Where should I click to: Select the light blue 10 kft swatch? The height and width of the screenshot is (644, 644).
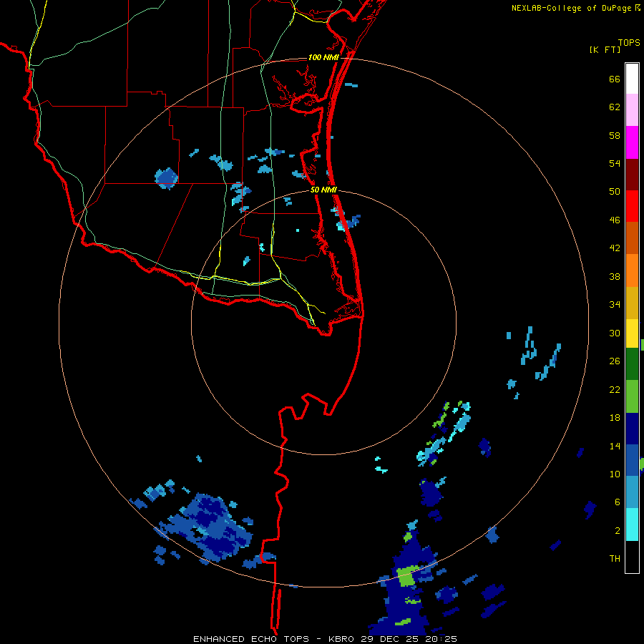(x=632, y=492)
